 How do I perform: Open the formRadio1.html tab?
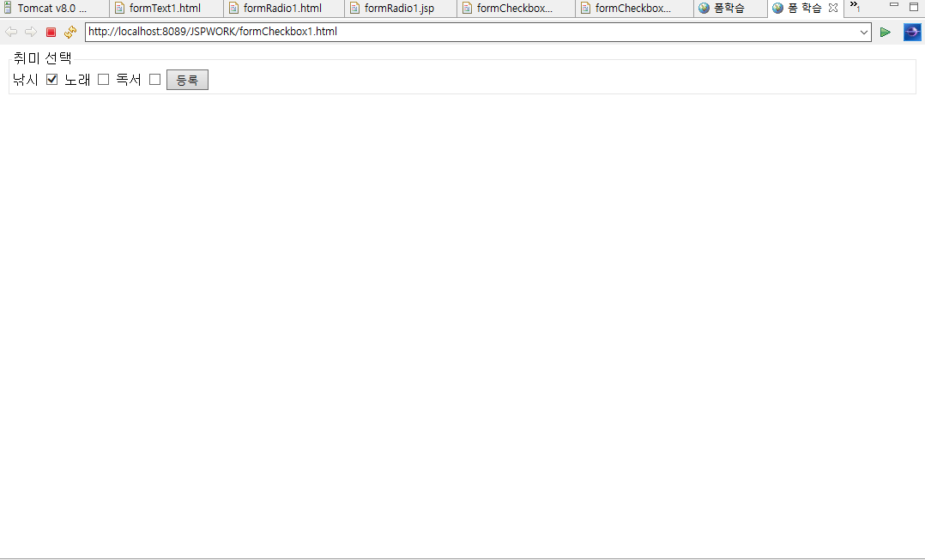[x=282, y=9]
